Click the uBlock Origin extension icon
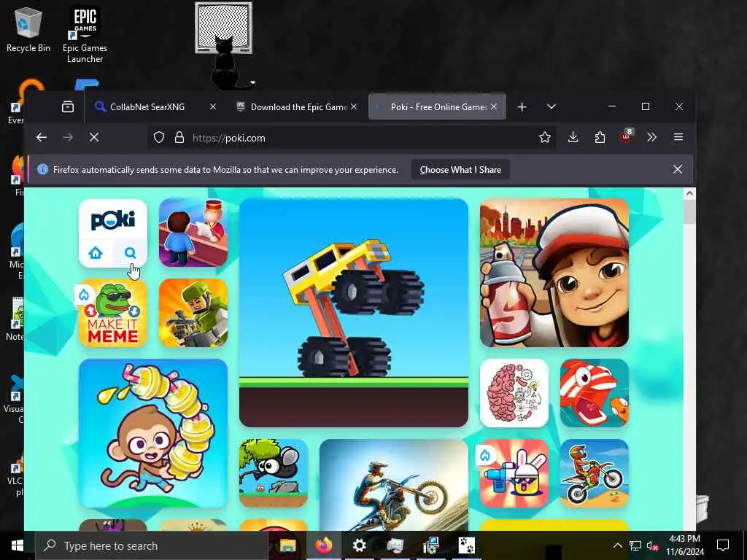Viewport: 747px width, 560px height. click(x=626, y=136)
